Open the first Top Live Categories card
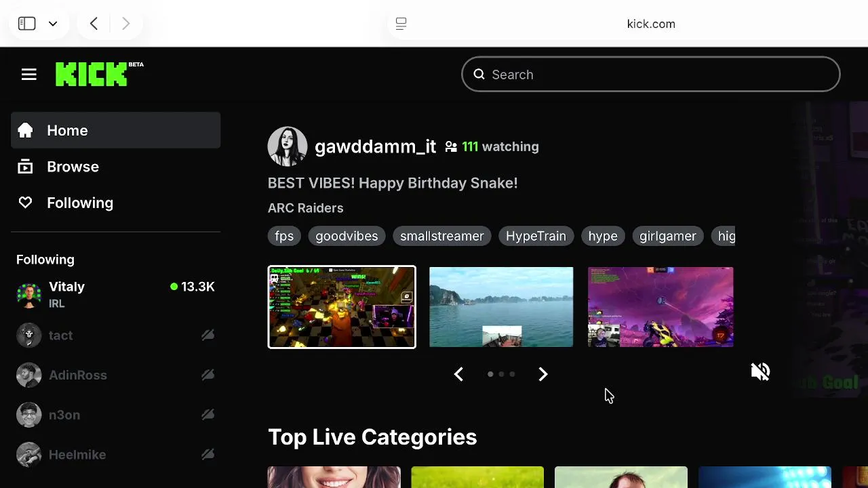 point(334,477)
